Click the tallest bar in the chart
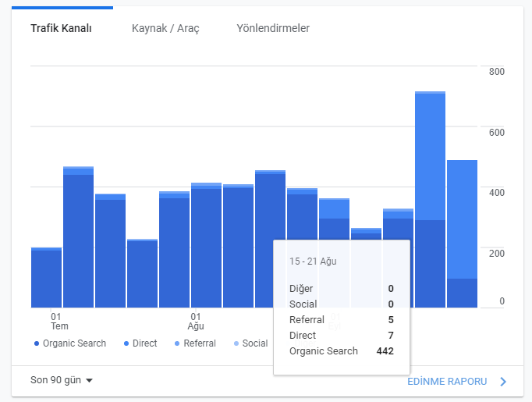532x402 pixels. (x=430, y=199)
